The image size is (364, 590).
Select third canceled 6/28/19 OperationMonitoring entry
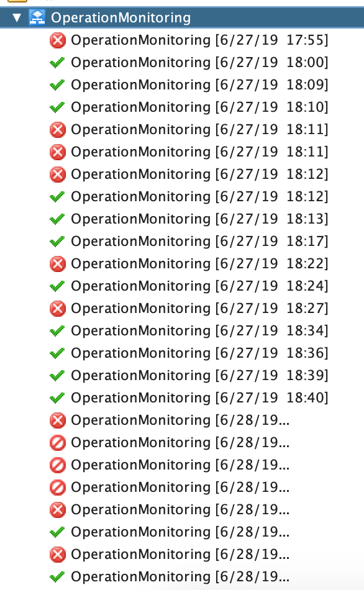coord(180,488)
